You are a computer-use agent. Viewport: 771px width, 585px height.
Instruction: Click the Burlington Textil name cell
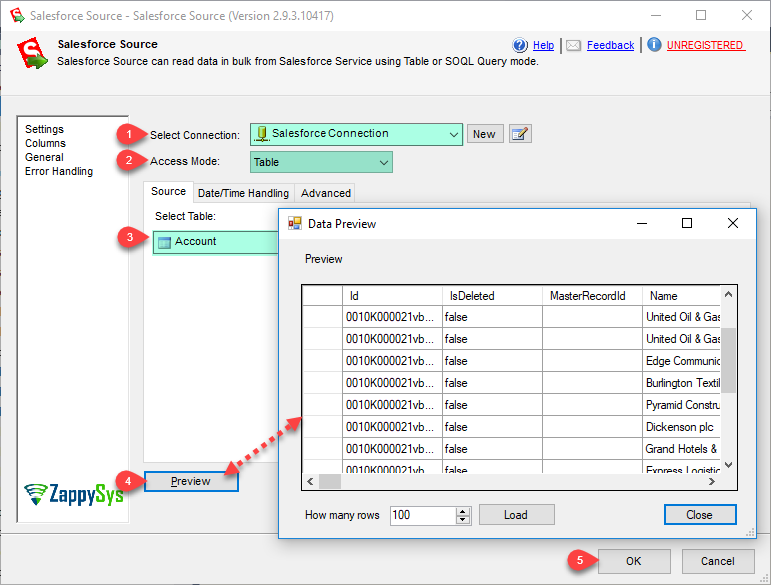[682, 383]
